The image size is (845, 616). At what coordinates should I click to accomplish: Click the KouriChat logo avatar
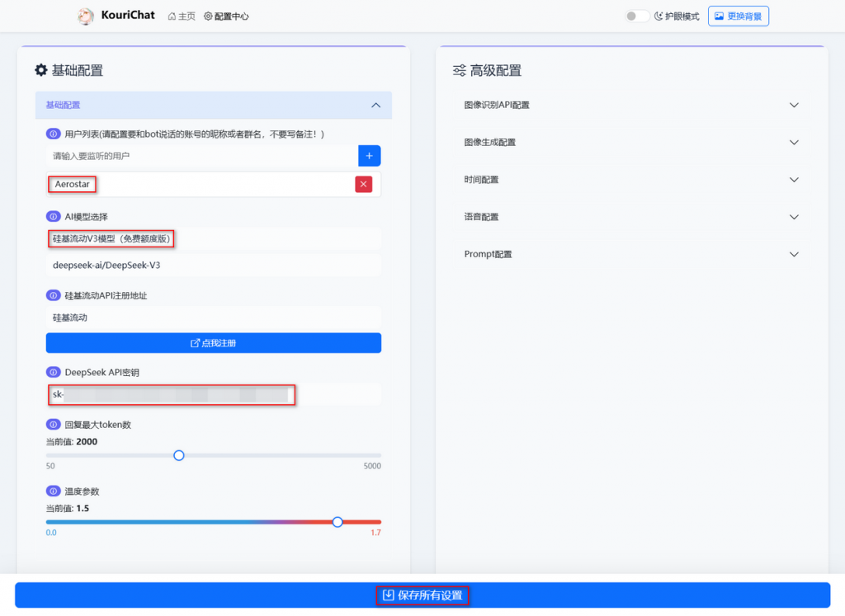coord(86,16)
